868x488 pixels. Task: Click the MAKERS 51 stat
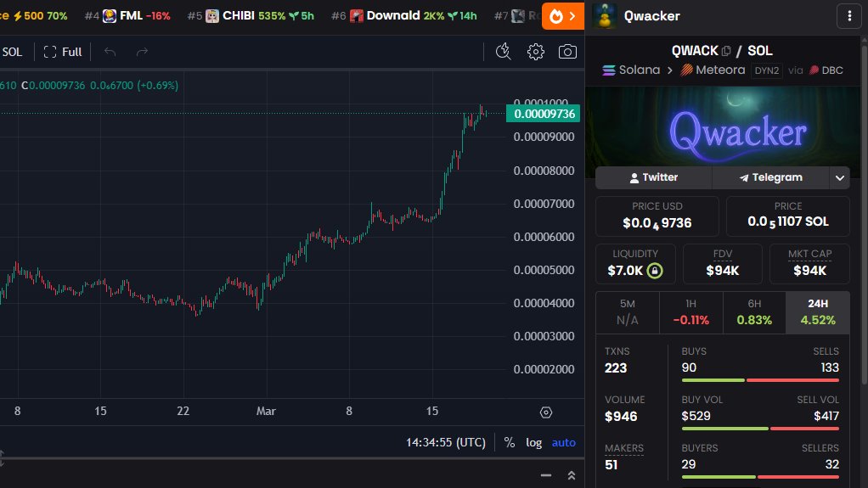tap(624, 457)
